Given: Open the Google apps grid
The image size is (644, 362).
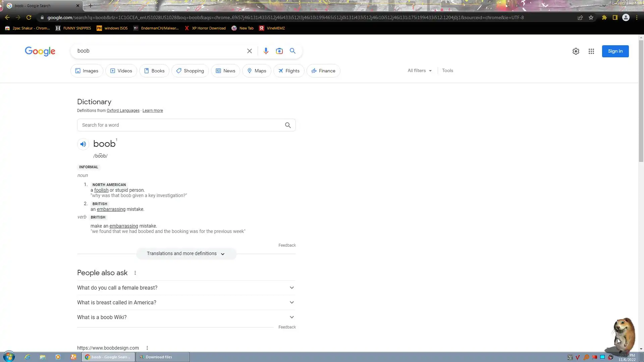Looking at the screenshot, I should click(x=591, y=51).
